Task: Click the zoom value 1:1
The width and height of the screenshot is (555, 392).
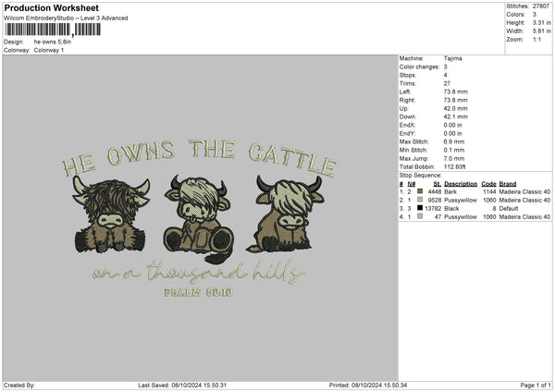Action: pos(536,40)
